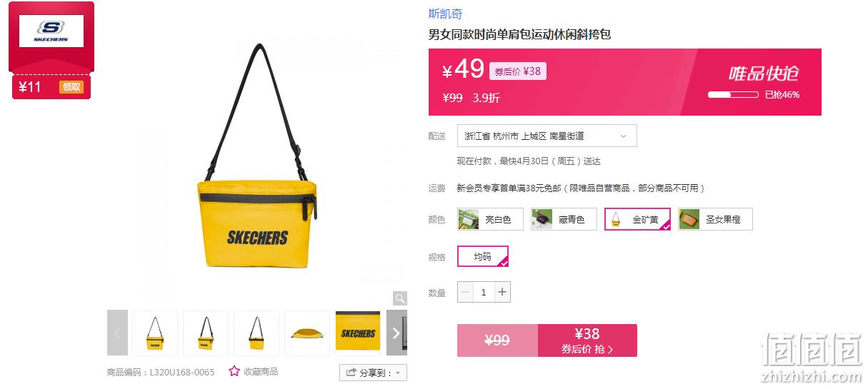The width and height of the screenshot is (868, 389).
Task: Select the yellow Skechers logo close-up thumbnail
Action: (358, 333)
